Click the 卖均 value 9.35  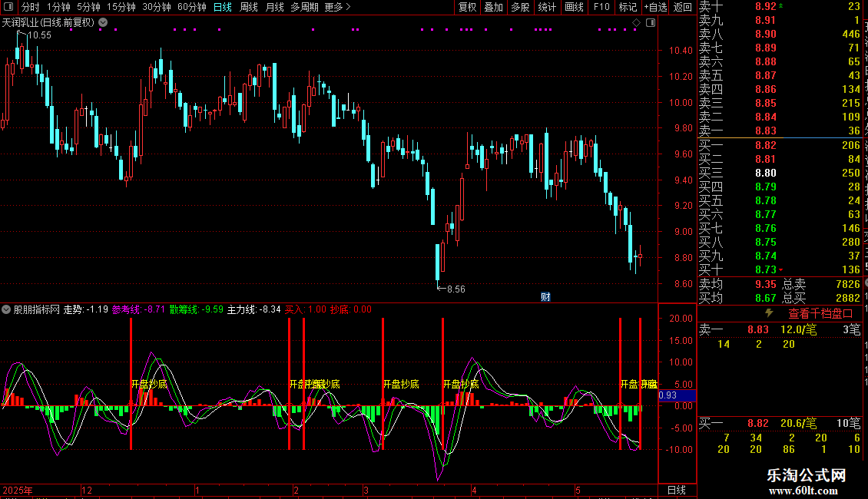pyautogui.click(x=766, y=284)
